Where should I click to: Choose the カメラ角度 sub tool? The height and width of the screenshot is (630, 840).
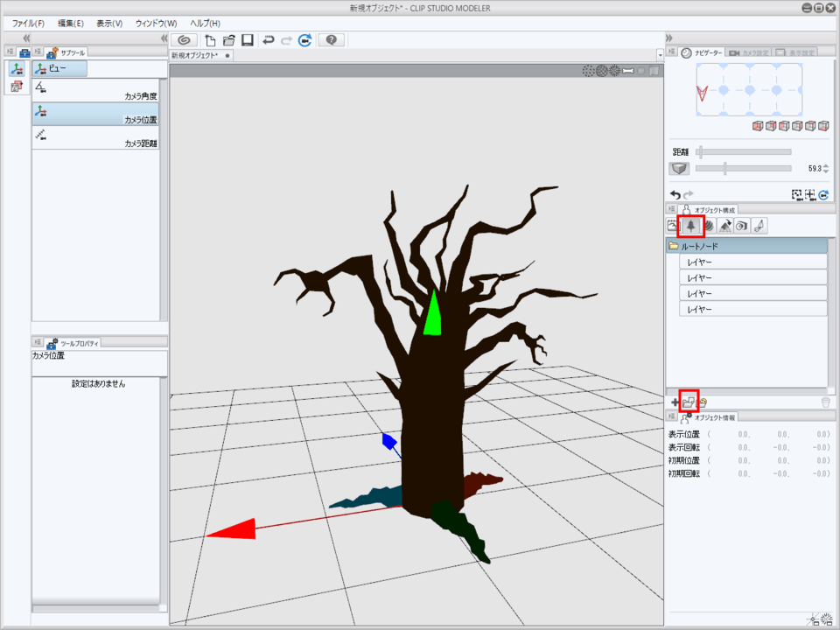click(x=95, y=90)
